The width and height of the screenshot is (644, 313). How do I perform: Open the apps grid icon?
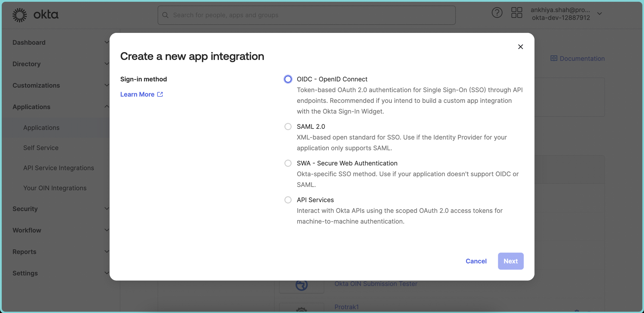click(516, 13)
